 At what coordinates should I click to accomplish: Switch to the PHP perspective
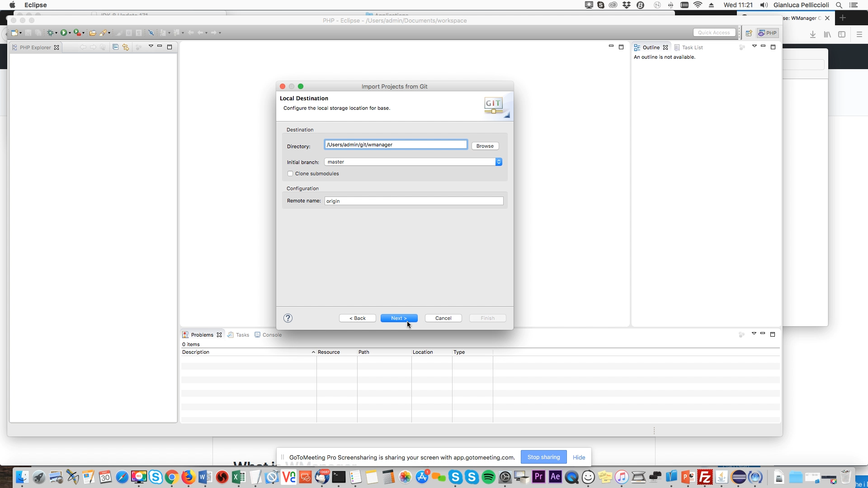click(768, 33)
